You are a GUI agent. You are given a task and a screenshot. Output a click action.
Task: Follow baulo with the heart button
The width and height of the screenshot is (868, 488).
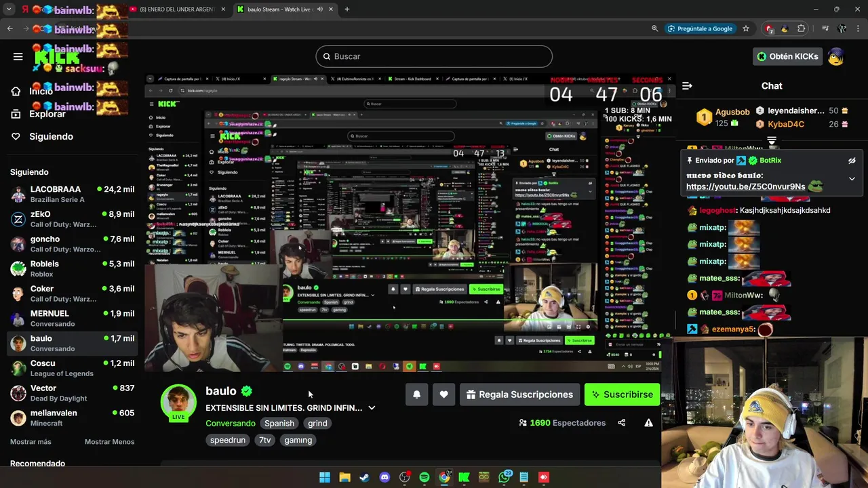click(443, 394)
